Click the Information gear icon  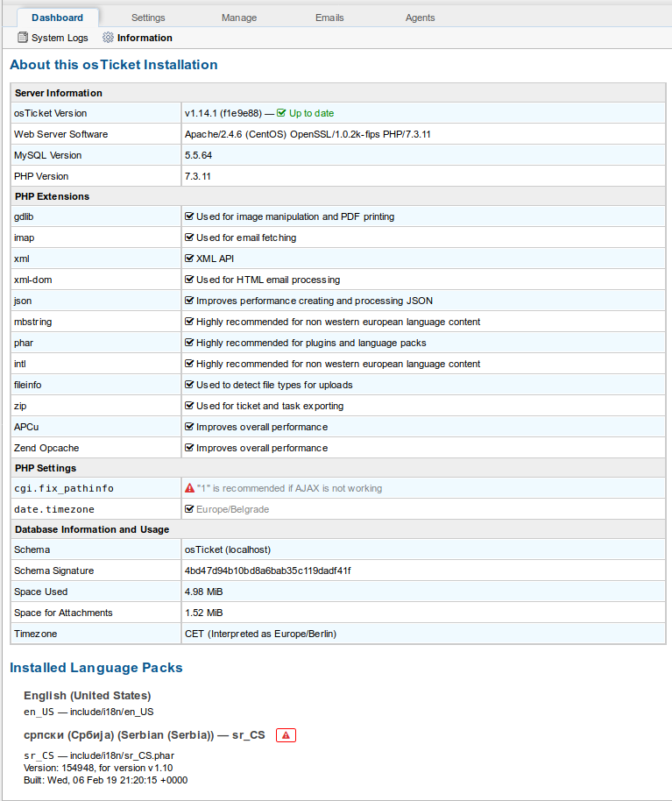click(108, 38)
